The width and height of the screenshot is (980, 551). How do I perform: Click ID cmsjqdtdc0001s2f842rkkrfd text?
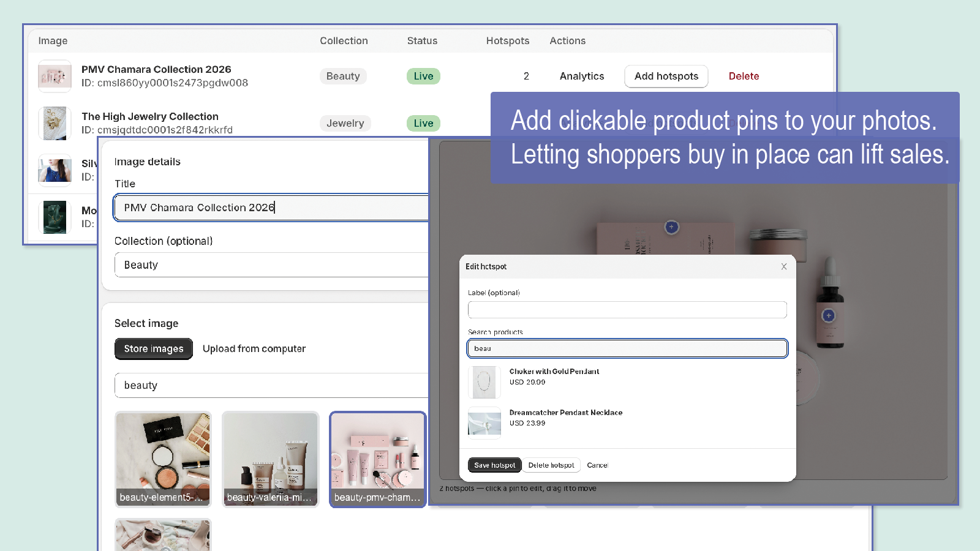(x=157, y=130)
